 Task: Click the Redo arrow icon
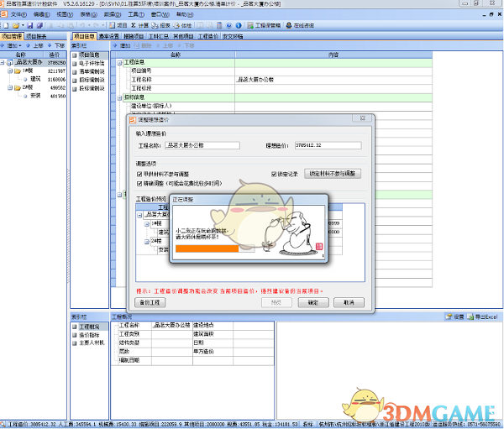pyautogui.click(x=96, y=25)
